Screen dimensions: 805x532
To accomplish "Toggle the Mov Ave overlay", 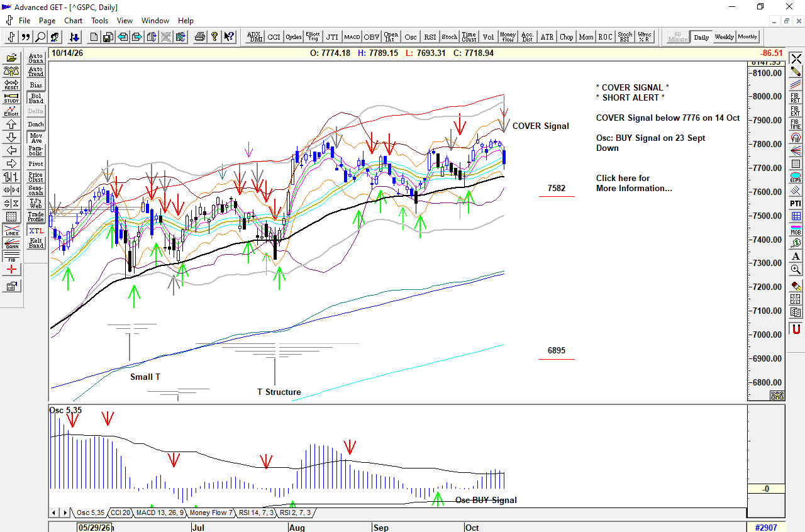I will pos(36,138).
